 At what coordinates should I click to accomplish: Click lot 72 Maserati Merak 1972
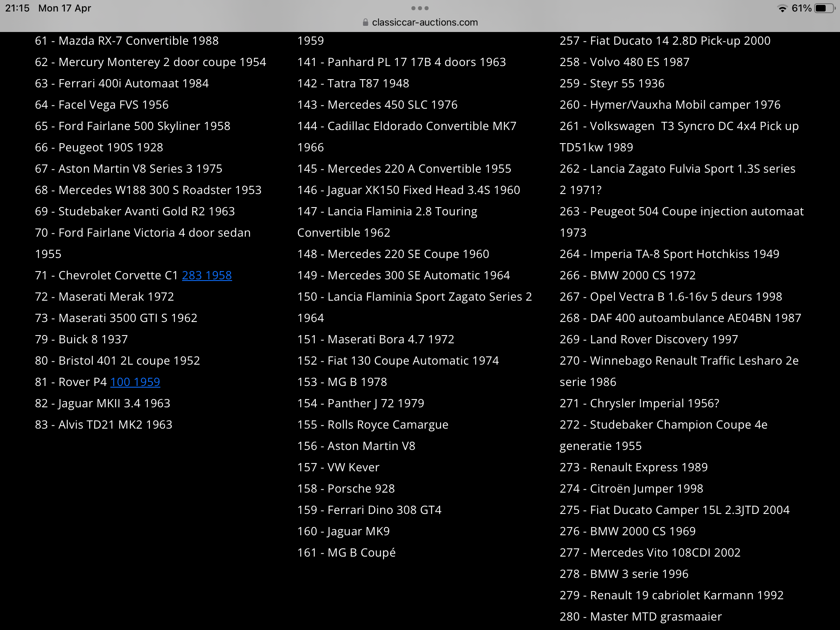coord(105,297)
